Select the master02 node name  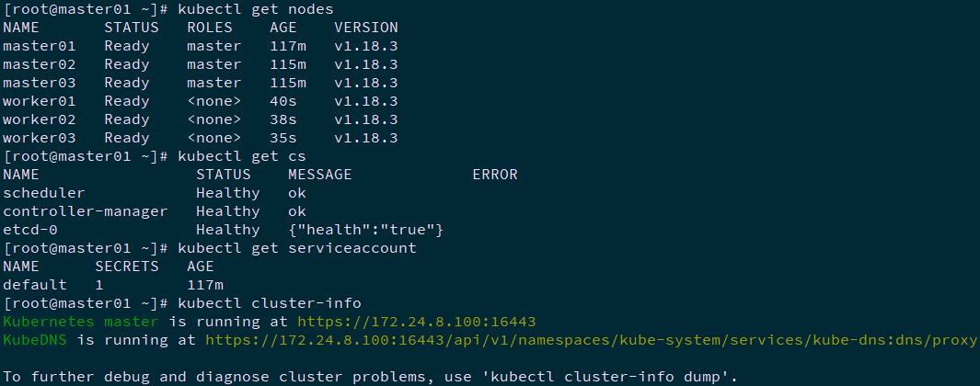pos(40,64)
